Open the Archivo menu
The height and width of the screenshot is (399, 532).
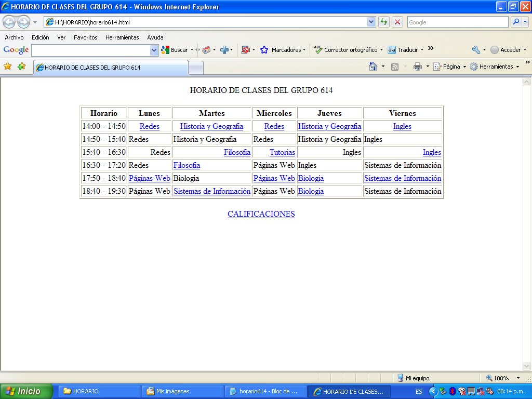pos(15,37)
